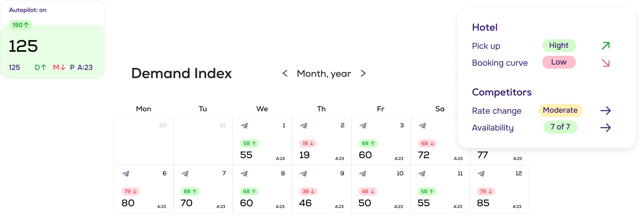Screen dimensions: 644x222
Task: Click paper plane icon on day 12
Action: coord(481,174)
